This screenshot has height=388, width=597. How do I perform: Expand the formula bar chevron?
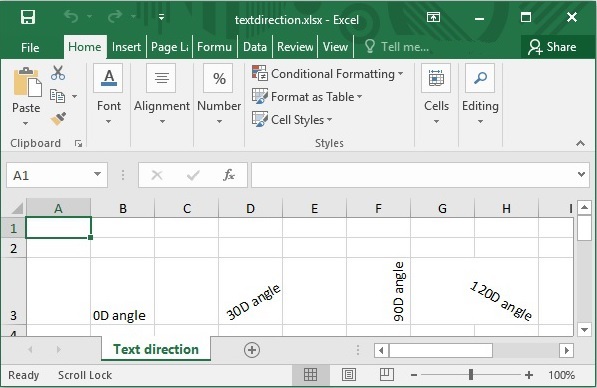[581, 174]
